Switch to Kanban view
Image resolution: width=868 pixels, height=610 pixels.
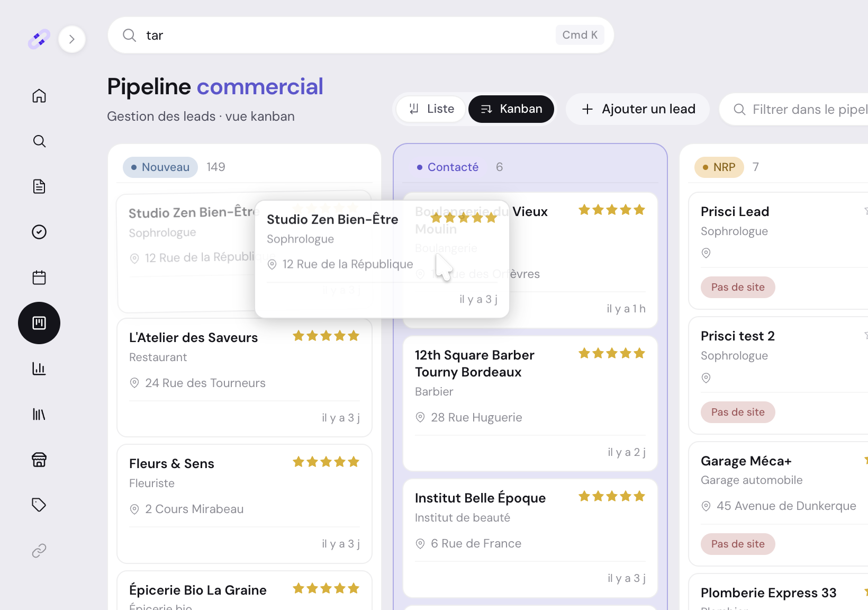click(511, 109)
